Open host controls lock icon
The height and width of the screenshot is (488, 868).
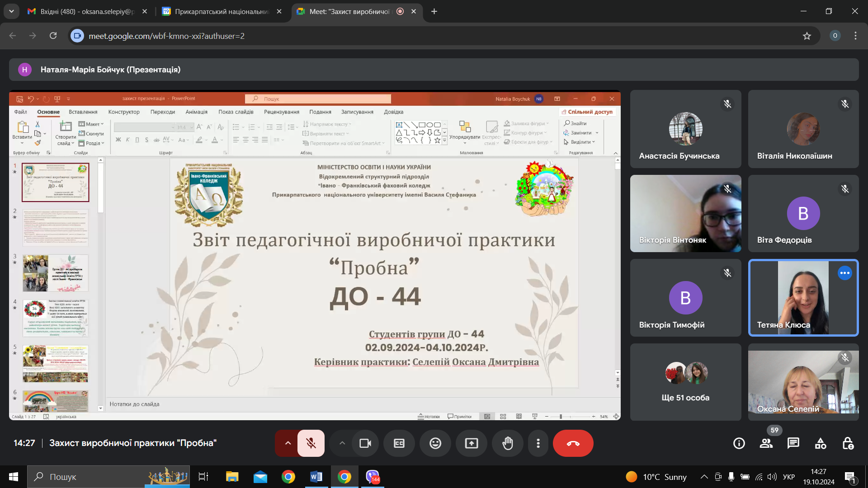[x=848, y=443]
